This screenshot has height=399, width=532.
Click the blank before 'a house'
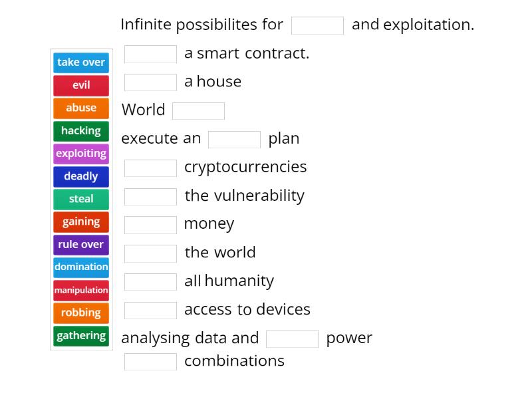point(150,82)
